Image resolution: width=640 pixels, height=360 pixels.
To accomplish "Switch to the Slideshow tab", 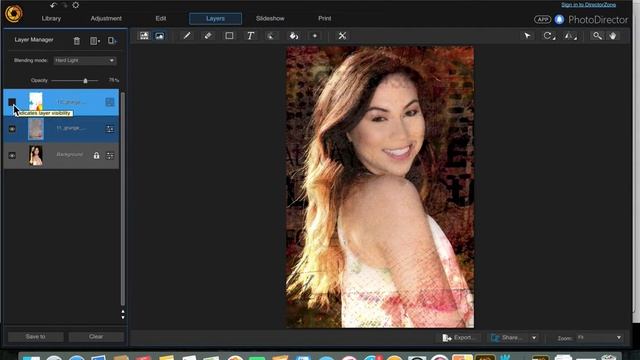I will coord(270,18).
